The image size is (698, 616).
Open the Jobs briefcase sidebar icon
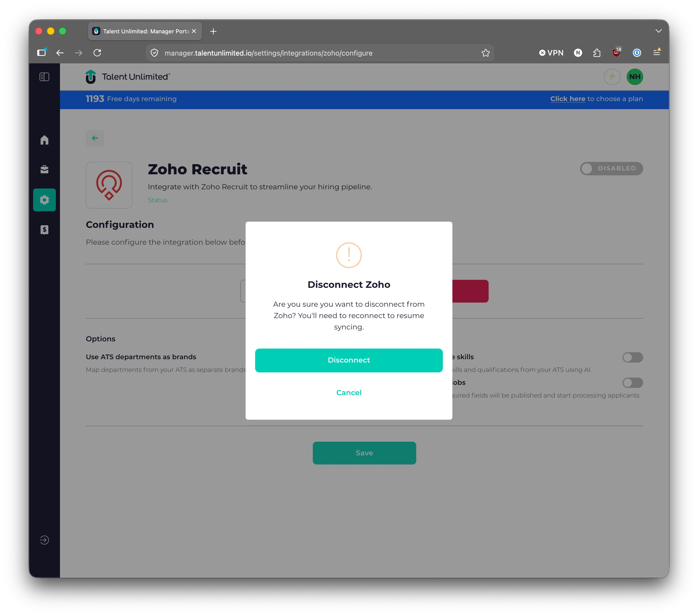point(44,169)
